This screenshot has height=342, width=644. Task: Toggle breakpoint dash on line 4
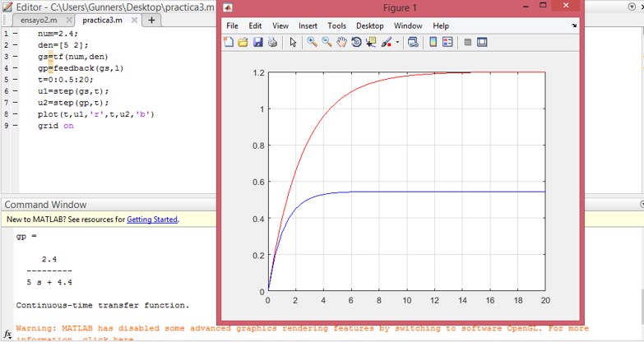coord(15,68)
